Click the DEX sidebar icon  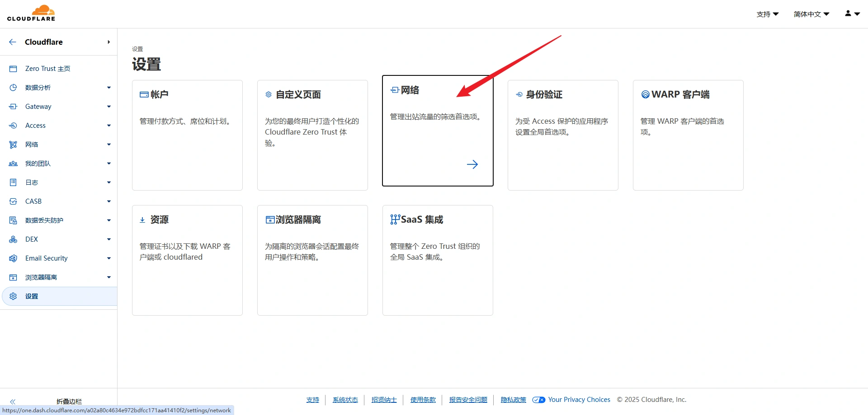coord(13,239)
